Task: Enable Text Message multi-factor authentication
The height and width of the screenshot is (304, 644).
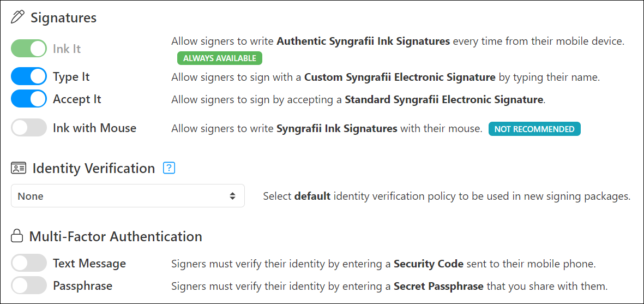Action: point(29,263)
